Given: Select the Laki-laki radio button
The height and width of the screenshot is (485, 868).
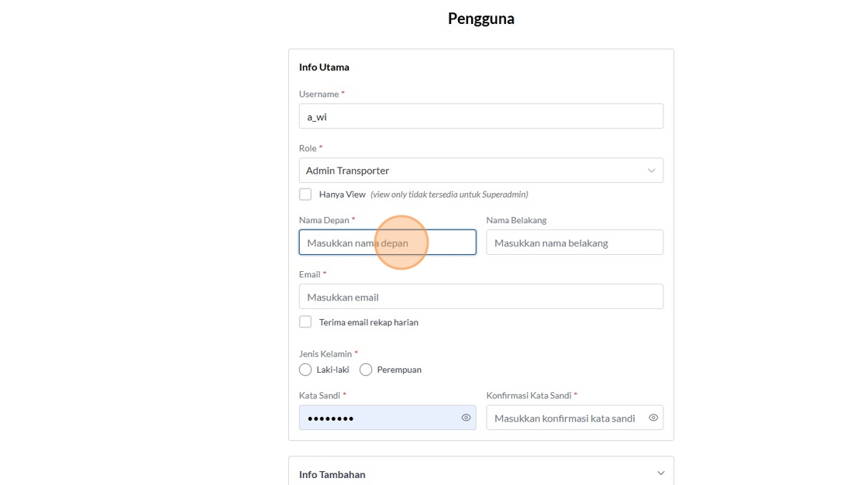Looking at the screenshot, I should pos(305,370).
